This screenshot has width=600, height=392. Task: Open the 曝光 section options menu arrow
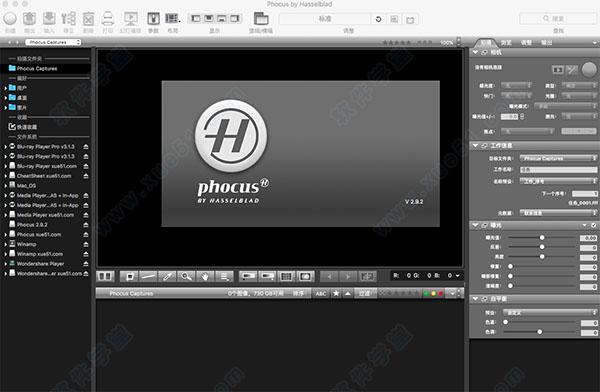tap(585, 225)
